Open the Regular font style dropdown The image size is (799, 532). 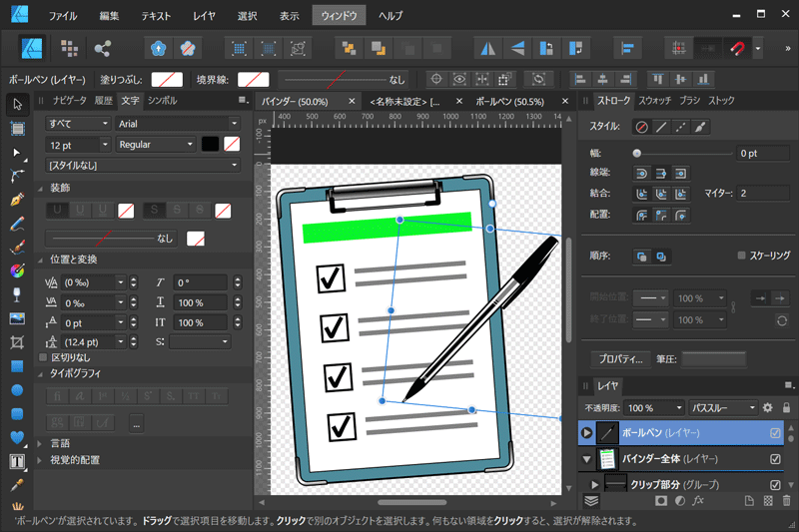point(156,145)
